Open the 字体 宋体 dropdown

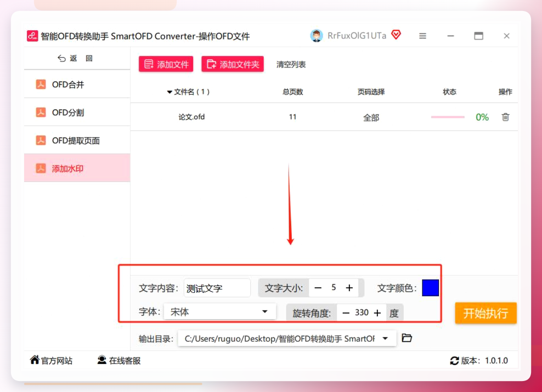(220, 312)
